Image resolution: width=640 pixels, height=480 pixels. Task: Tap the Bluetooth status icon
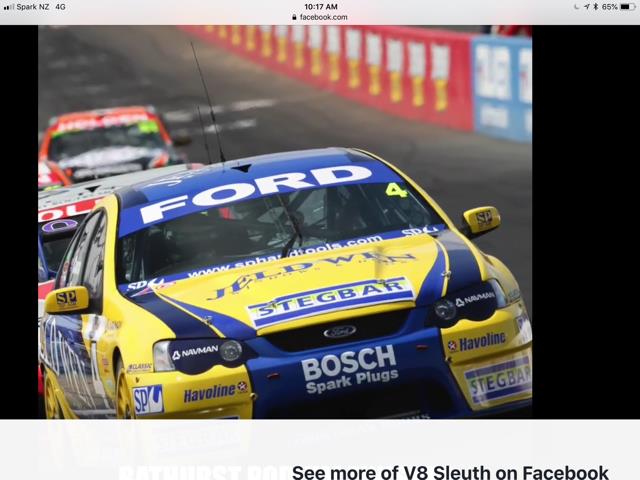[x=596, y=7]
